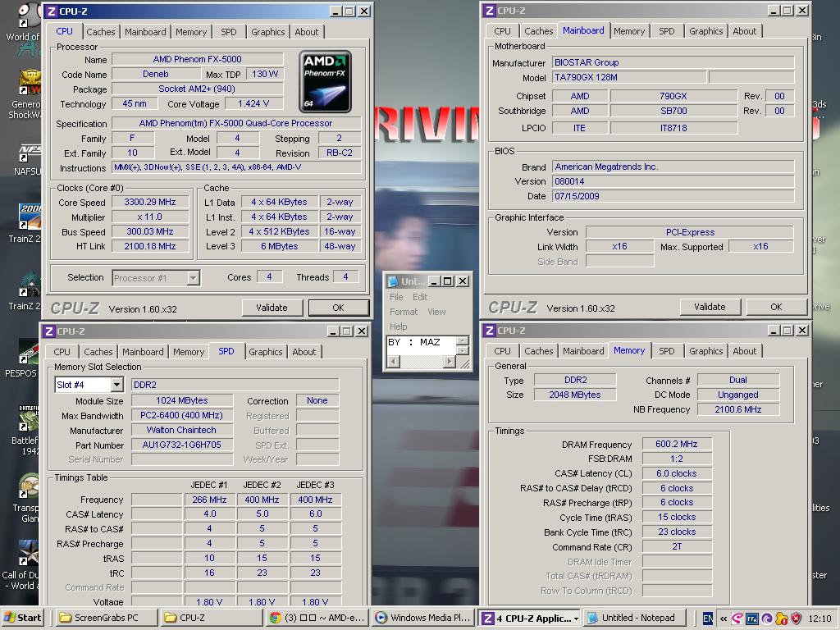Launch the NAFSU Need for Speed shortcut
The image size is (840, 630).
pos(30,151)
